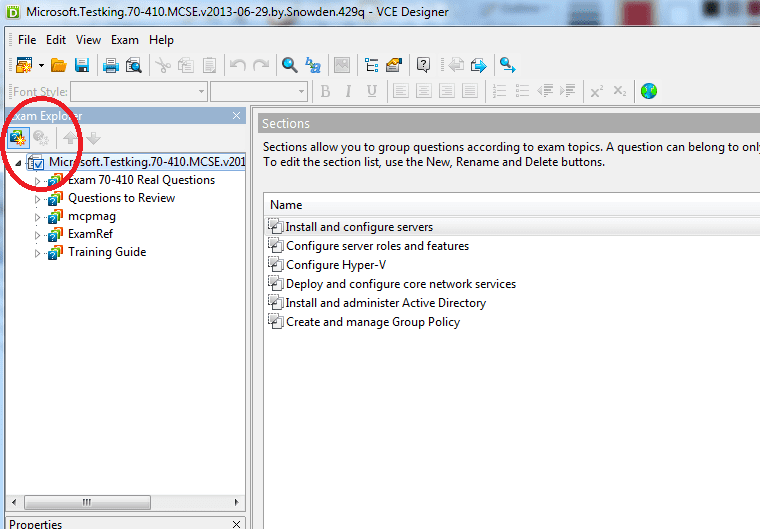
Task: Click the New question icon in Exam Explorer
Action: (x=18, y=138)
